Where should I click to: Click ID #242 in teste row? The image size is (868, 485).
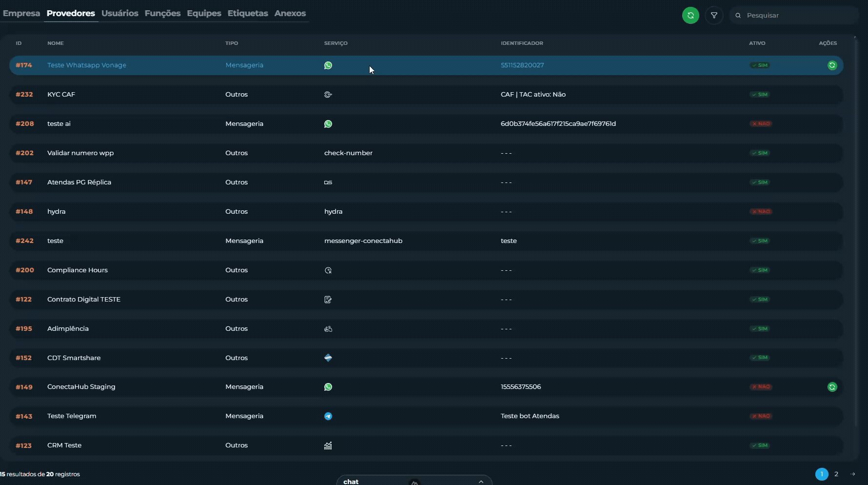click(x=24, y=241)
